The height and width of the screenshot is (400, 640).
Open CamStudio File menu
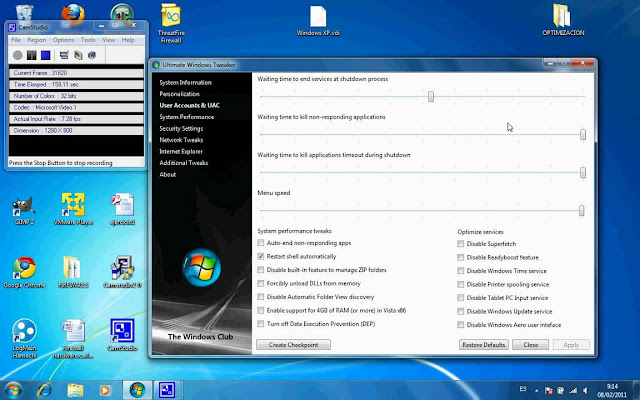[16, 40]
